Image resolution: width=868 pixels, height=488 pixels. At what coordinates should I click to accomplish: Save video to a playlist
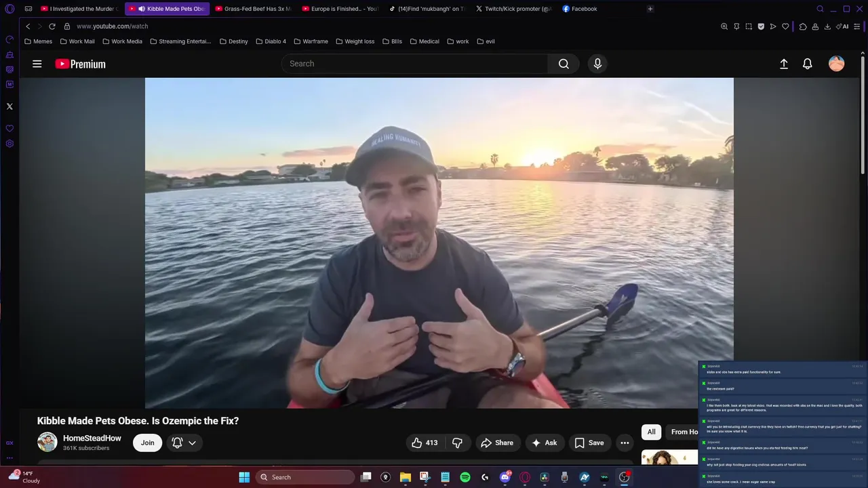tap(589, 443)
